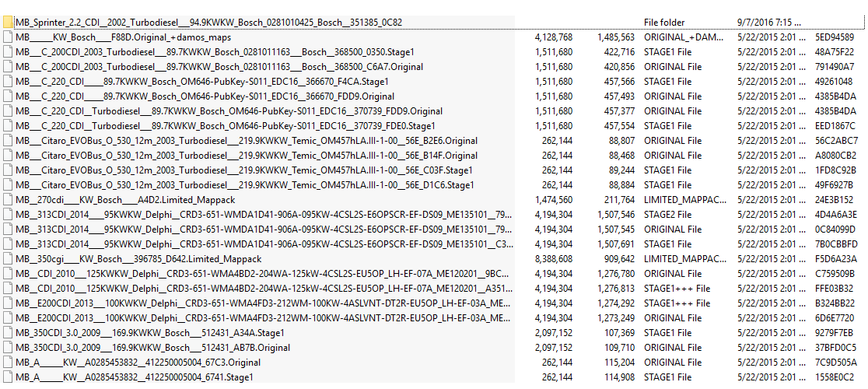Image resolution: width=868 pixels, height=389 pixels.
Task: Click the CRC value 5ED94589
Action: [835, 37]
